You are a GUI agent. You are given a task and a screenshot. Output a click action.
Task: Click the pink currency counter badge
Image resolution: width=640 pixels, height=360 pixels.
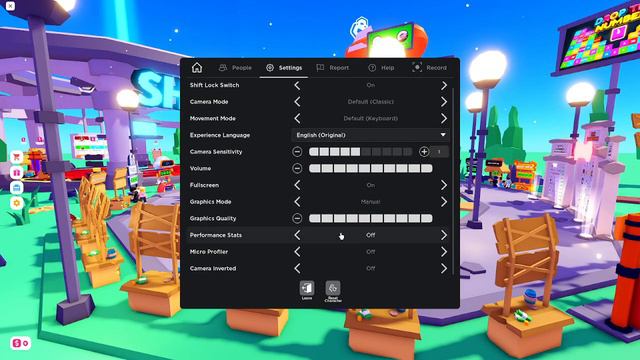20,343
